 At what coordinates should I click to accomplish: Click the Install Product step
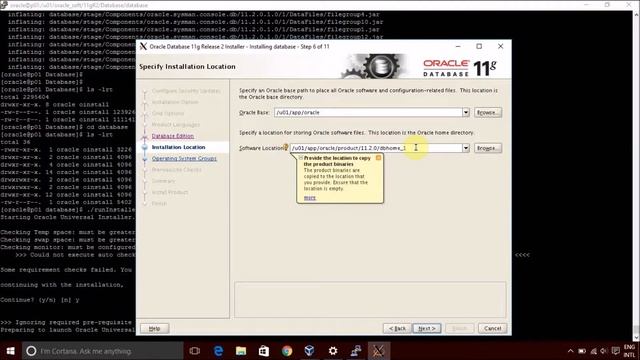pos(170,192)
